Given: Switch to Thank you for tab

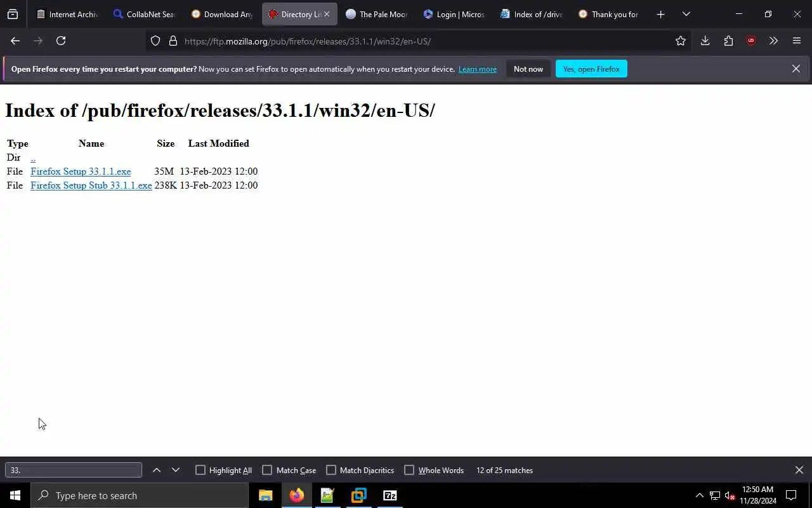Looking at the screenshot, I should (x=609, y=14).
